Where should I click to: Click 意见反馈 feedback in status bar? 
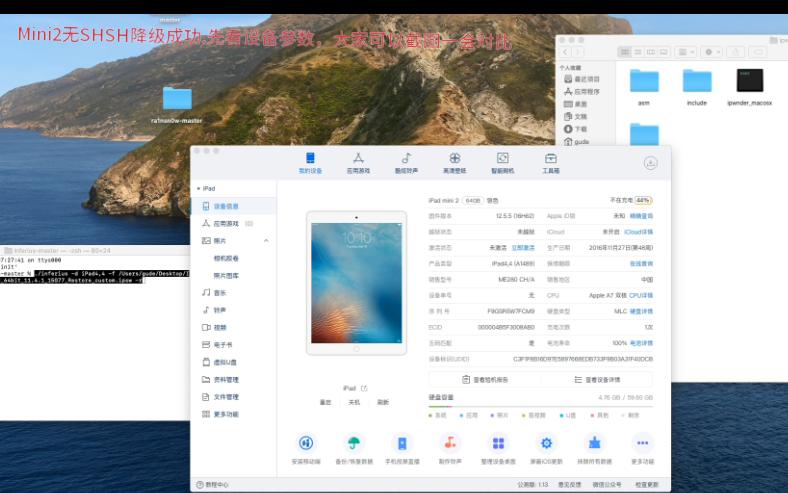pos(569,484)
